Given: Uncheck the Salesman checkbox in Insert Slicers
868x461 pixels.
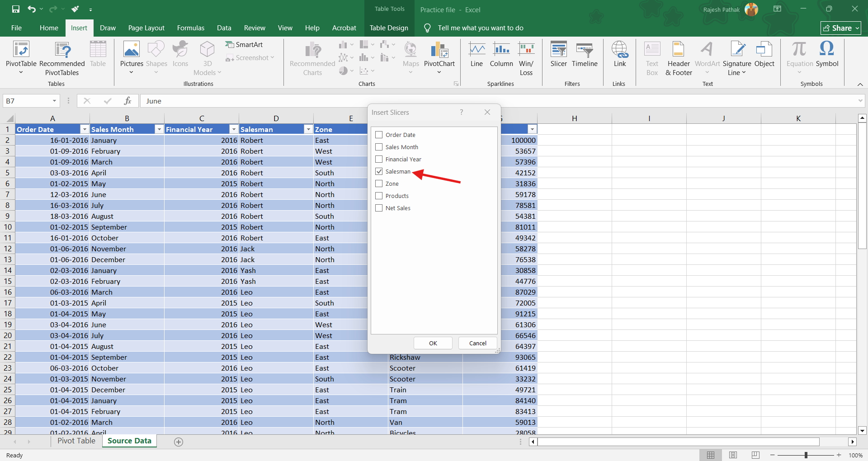Looking at the screenshot, I should [379, 172].
